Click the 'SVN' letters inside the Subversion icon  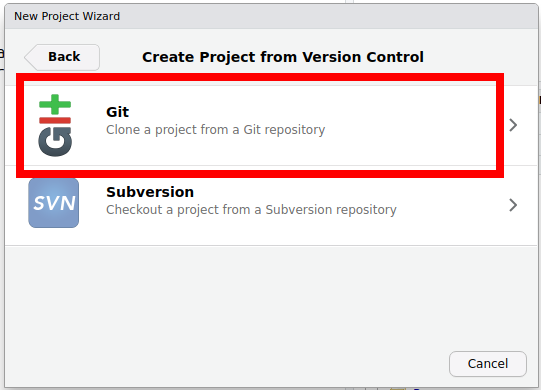coord(54,203)
